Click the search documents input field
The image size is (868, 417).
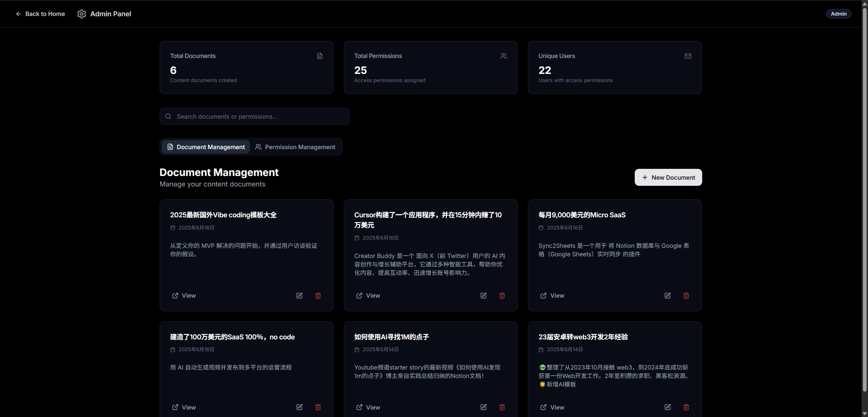[254, 116]
